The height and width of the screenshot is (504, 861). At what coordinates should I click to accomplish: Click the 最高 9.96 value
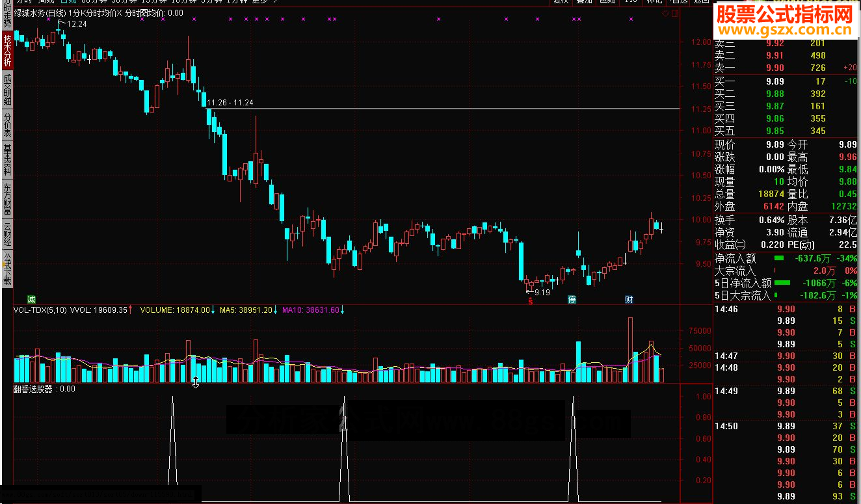[x=847, y=157]
